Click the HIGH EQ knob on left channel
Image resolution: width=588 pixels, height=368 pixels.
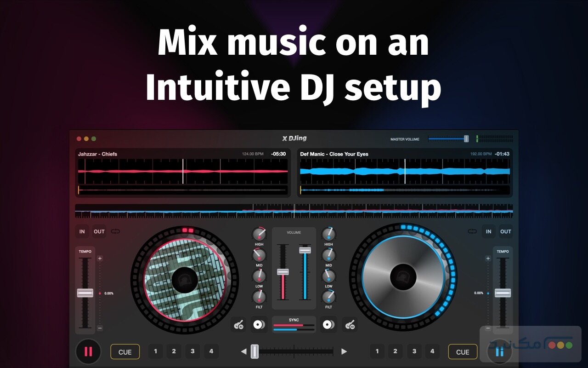259,235
